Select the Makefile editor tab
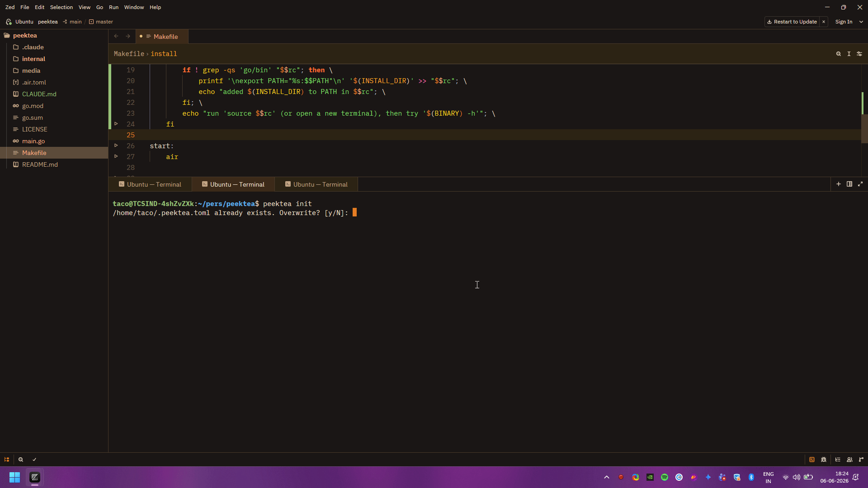The width and height of the screenshot is (868, 488). coord(162,37)
